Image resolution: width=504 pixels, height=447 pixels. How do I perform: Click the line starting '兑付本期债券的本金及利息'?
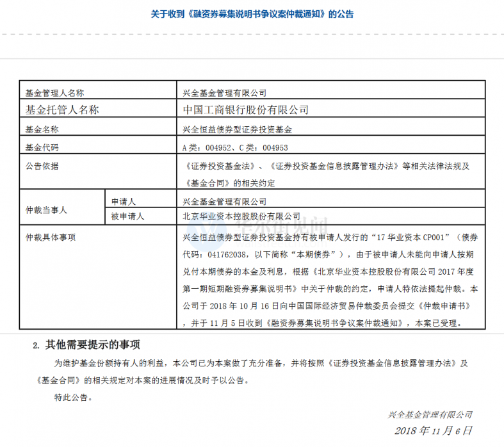click(328, 272)
